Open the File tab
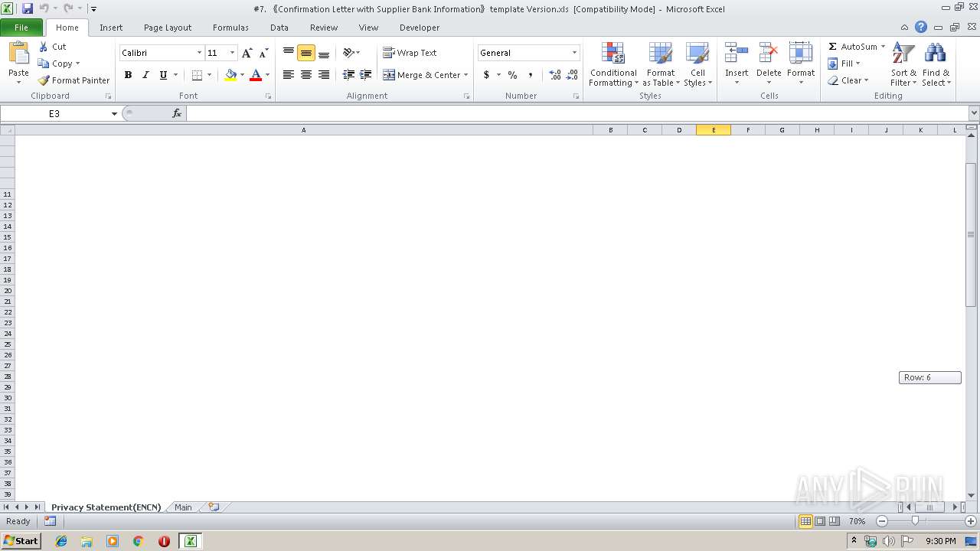Screen dimensions: 980x551 coord(21,28)
